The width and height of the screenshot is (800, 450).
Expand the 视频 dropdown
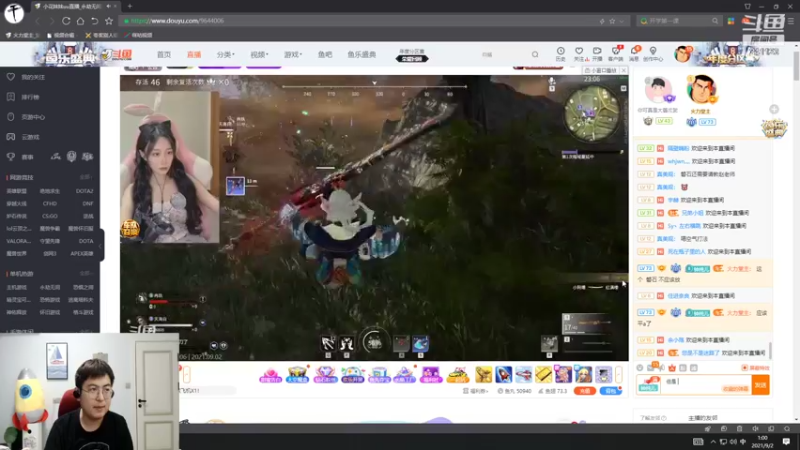[x=259, y=55]
